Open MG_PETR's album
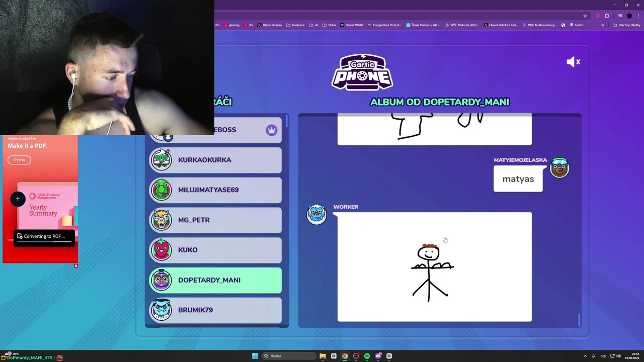 (x=215, y=220)
